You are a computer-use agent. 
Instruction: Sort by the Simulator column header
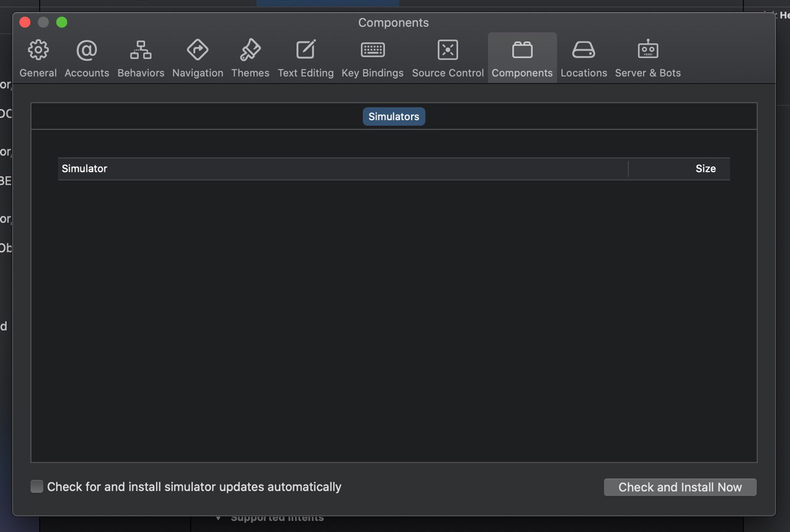(343, 168)
